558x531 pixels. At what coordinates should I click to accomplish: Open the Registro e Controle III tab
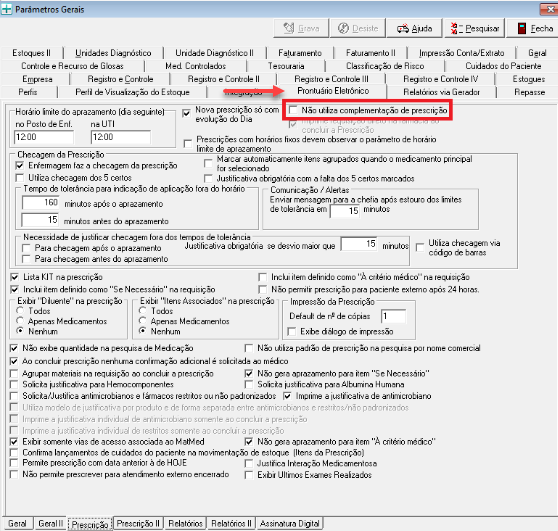coord(331,79)
